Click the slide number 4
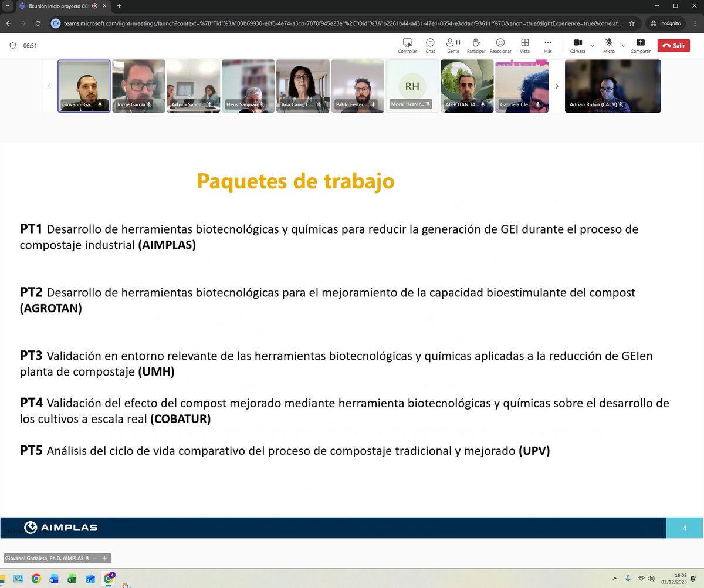 tap(685, 528)
